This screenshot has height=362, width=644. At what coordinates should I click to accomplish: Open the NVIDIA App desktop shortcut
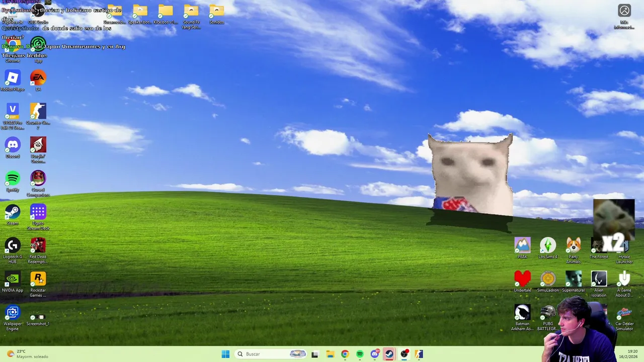[x=13, y=282]
